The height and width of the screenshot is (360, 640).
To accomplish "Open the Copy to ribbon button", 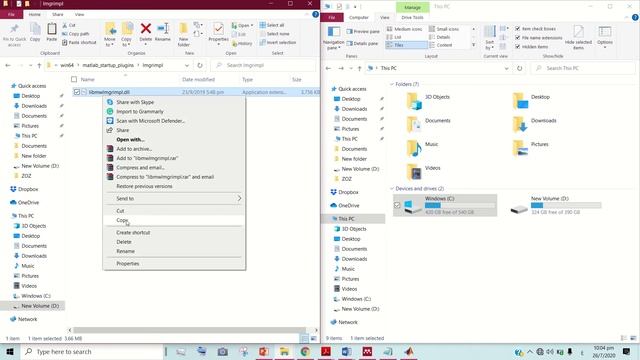I will pyautogui.click(x=127, y=34).
